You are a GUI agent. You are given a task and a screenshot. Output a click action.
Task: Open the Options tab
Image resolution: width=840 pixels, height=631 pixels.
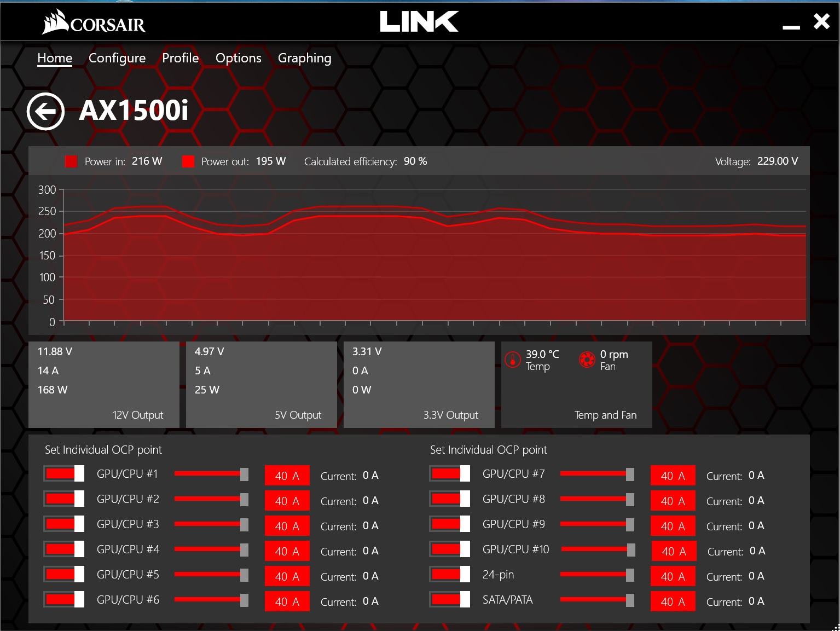click(239, 58)
